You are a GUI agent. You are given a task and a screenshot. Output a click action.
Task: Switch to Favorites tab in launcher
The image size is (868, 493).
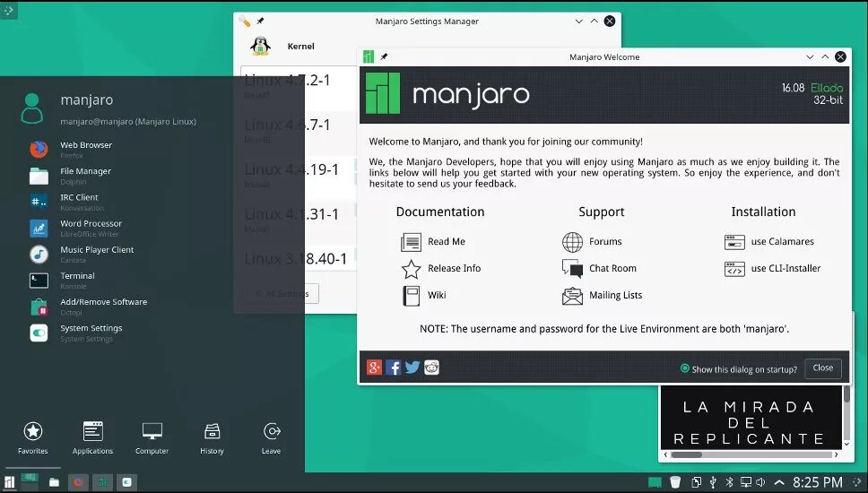click(x=32, y=437)
